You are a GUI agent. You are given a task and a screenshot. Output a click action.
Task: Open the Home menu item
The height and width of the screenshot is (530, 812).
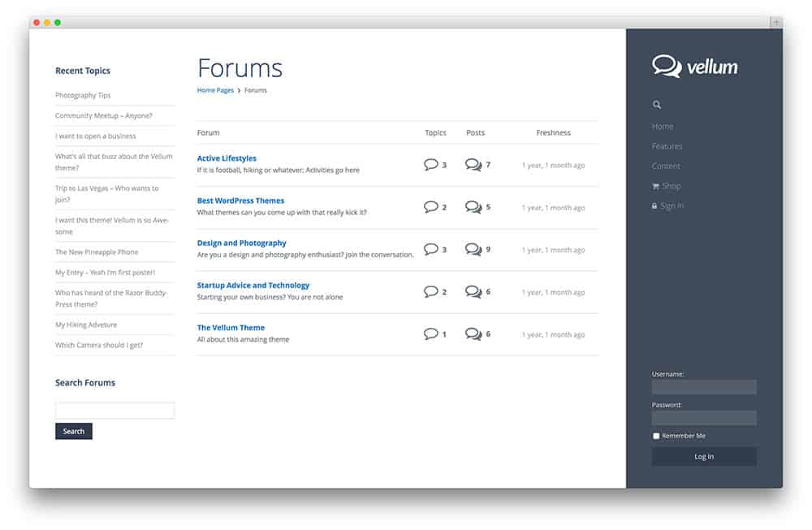(663, 127)
